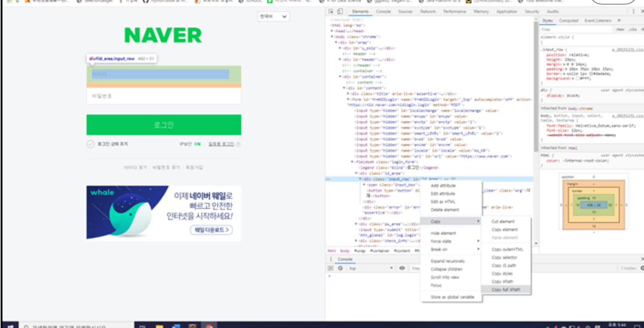The height and width of the screenshot is (328, 644).
Task: Open console drawer three-dot menu
Action: click(331, 259)
